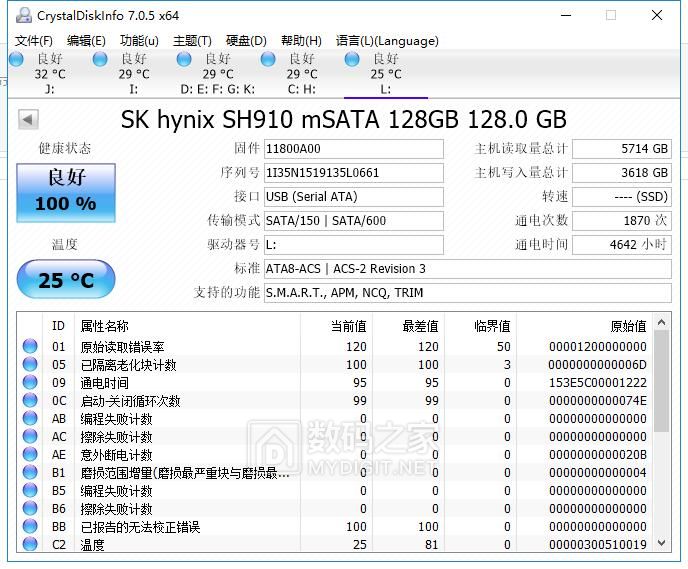Click the firmware field 11800A00
688x569 pixels.
tap(354, 149)
